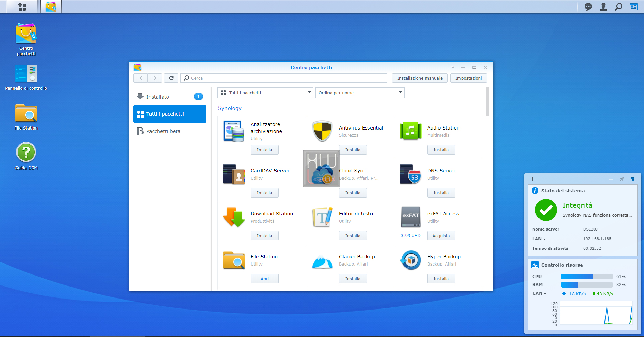The width and height of the screenshot is (644, 337).
Task: Toggle the widgets panel icon in taskbar
Action: [634, 7]
